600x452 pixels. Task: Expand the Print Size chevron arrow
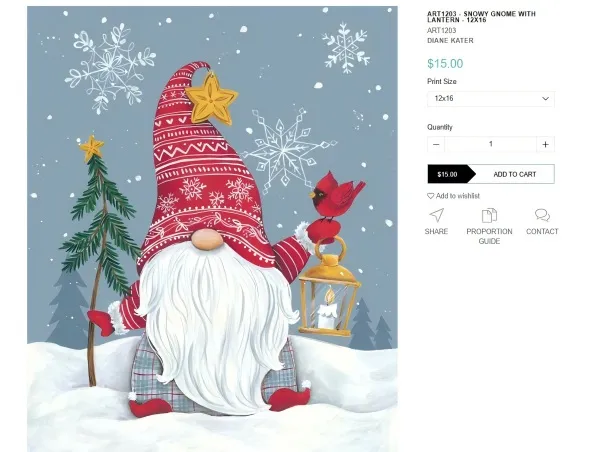[545, 99]
